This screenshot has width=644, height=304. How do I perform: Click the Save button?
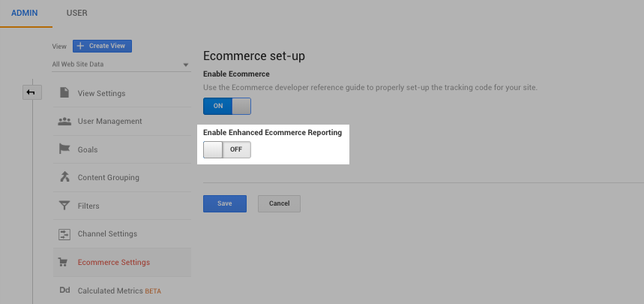[x=225, y=203]
